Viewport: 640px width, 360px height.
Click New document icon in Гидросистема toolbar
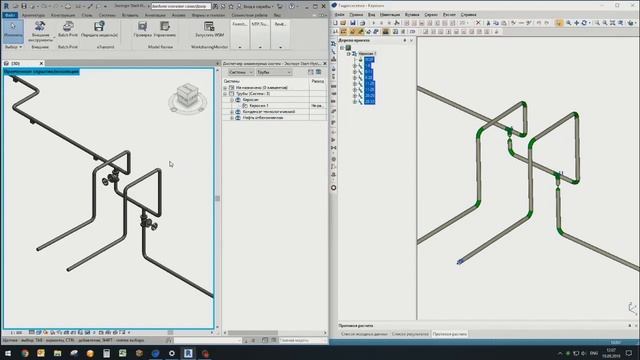point(336,23)
